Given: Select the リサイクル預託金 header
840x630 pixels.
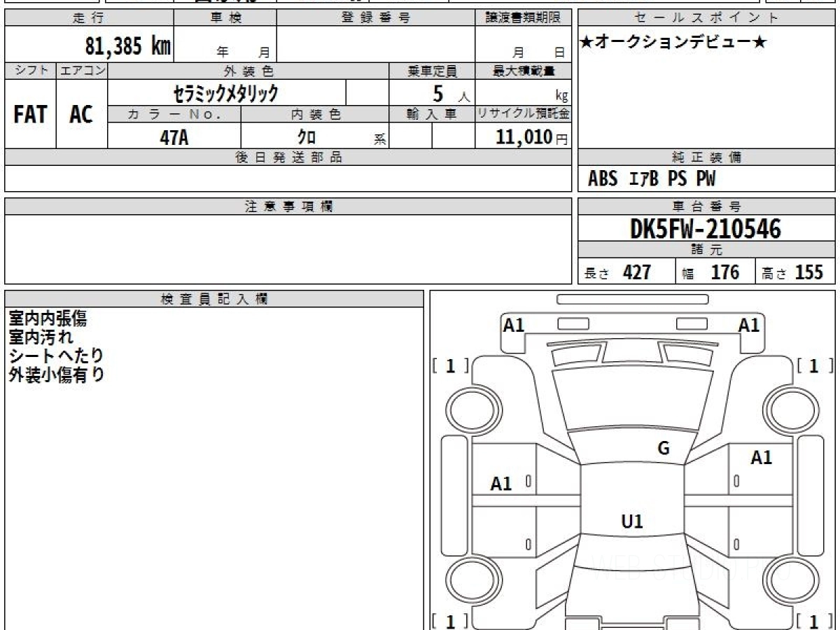Looking at the screenshot, I should click(524, 114).
